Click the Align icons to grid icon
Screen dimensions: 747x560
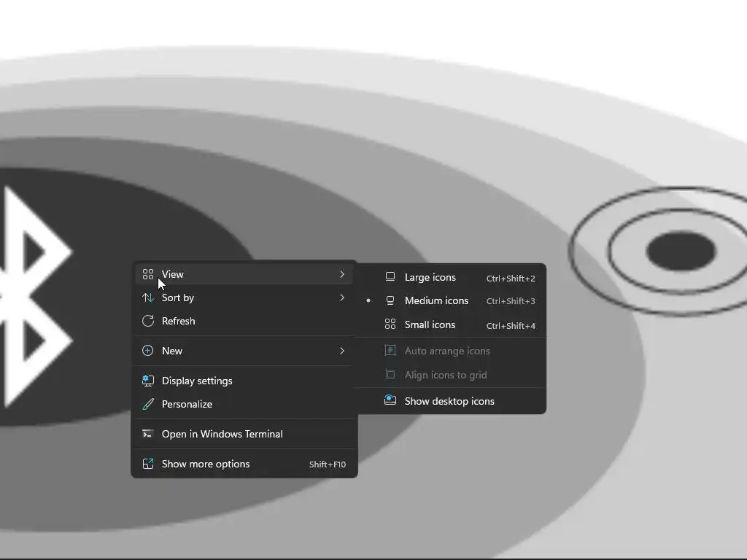(390, 374)
